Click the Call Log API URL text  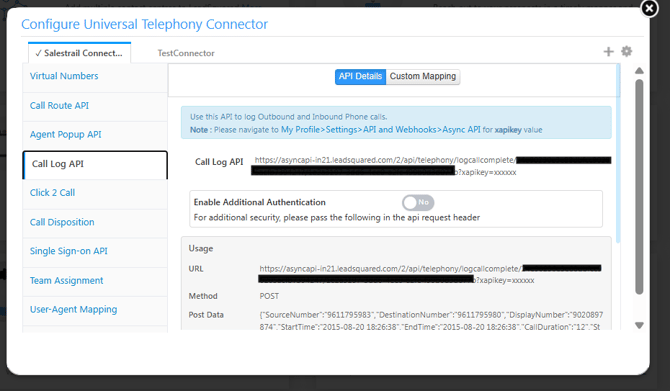click(432, 166)
